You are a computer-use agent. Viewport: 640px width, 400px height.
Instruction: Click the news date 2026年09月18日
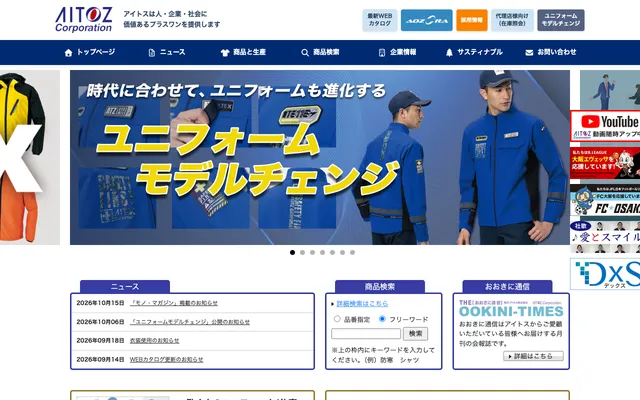(100, 341)
